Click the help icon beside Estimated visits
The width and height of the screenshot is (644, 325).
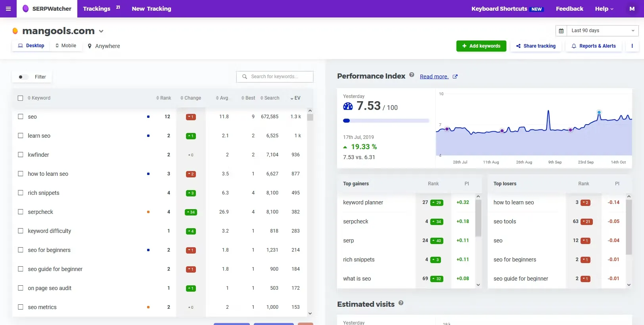click(401, 303)
